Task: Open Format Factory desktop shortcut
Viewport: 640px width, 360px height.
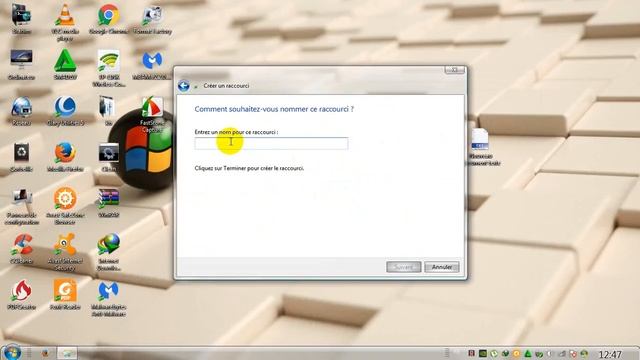Action: [x=153, y=20]
